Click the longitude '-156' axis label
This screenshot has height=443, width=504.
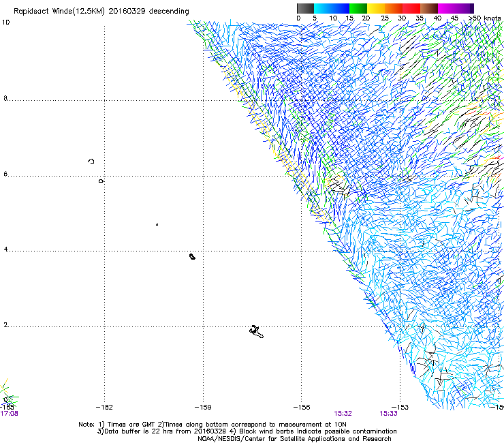click(x=302, y=408)
